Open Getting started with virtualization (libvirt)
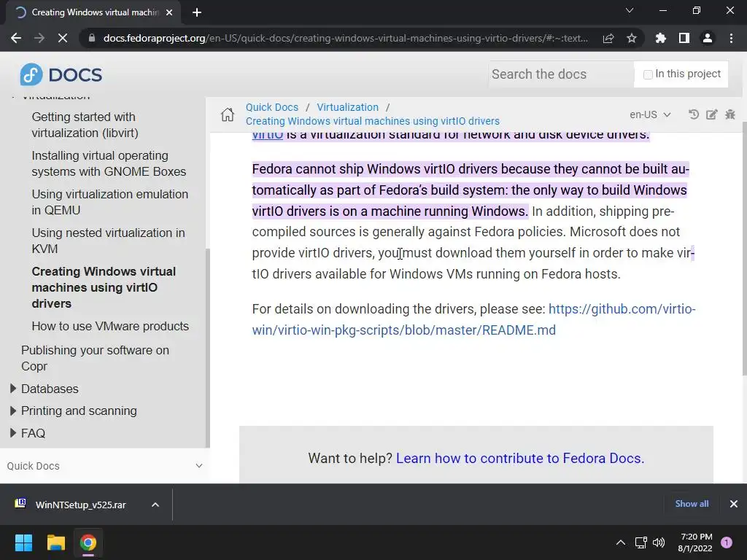This screenshot has height=560, width=747. coord(85,125)
